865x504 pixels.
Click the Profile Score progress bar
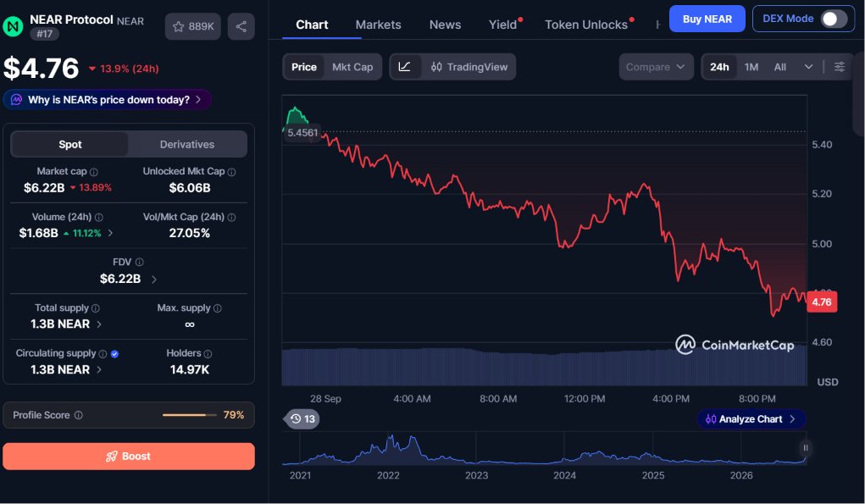[x=190, y=415]
